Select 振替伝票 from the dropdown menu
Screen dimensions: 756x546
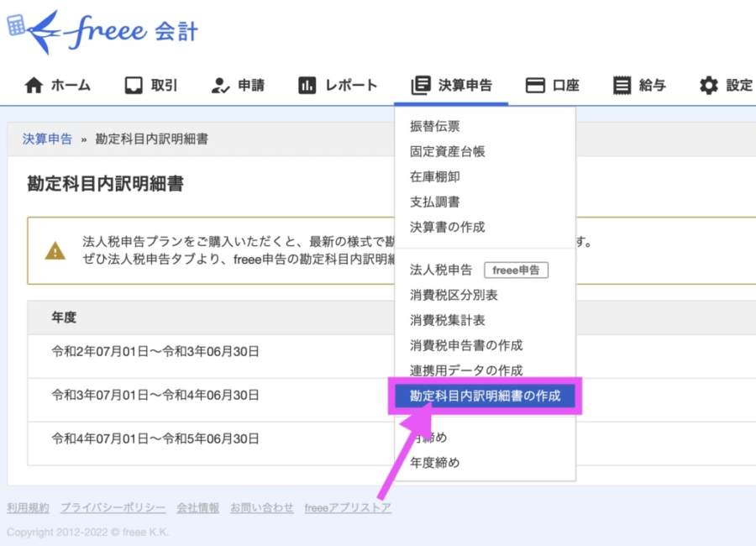tap(434, 127)
